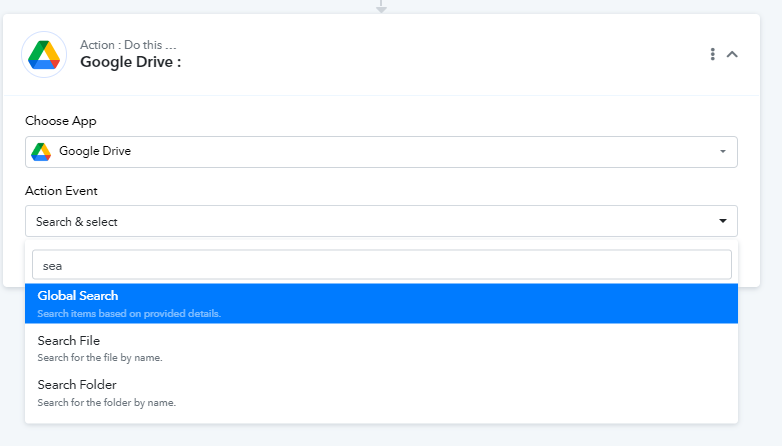Click the "Google Drive :" step title
The height and width of the screenshot is (446, 782).
click(130, 62)
